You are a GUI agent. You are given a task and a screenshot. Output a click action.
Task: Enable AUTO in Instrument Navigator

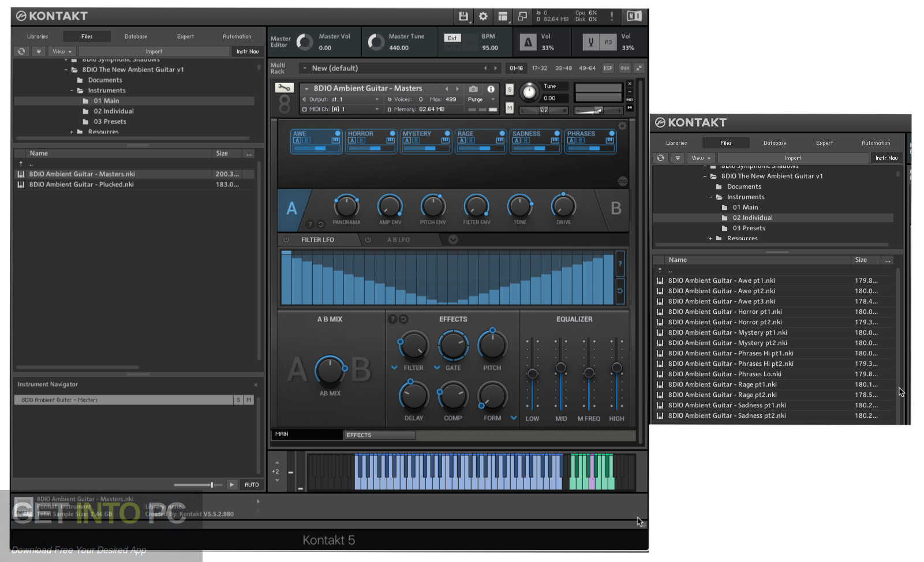pyautogui.click(x=252, y=485)
